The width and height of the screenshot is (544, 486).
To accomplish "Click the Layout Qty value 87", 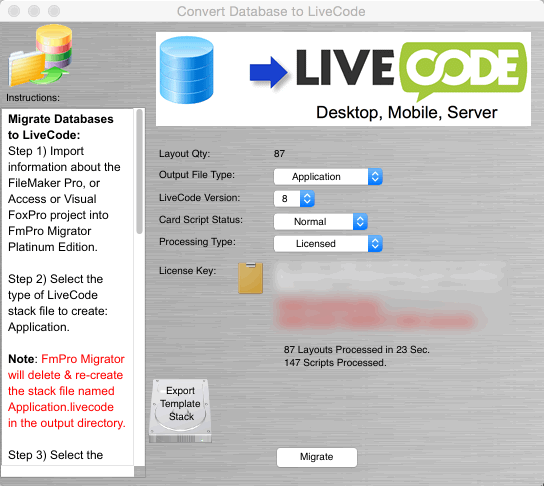I will [279, 154].
